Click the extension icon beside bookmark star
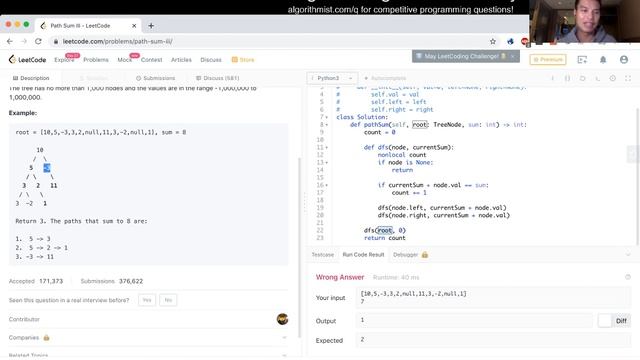 click(510, 41)
